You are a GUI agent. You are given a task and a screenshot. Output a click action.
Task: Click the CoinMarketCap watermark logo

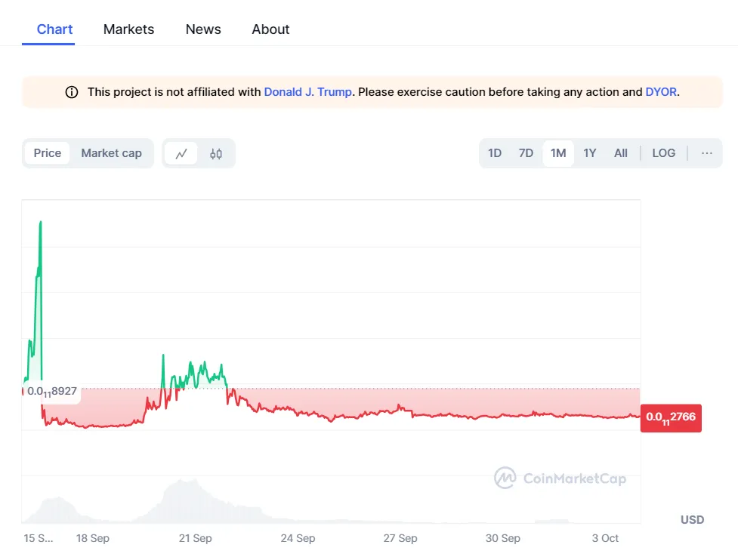[x=560, y=478]
